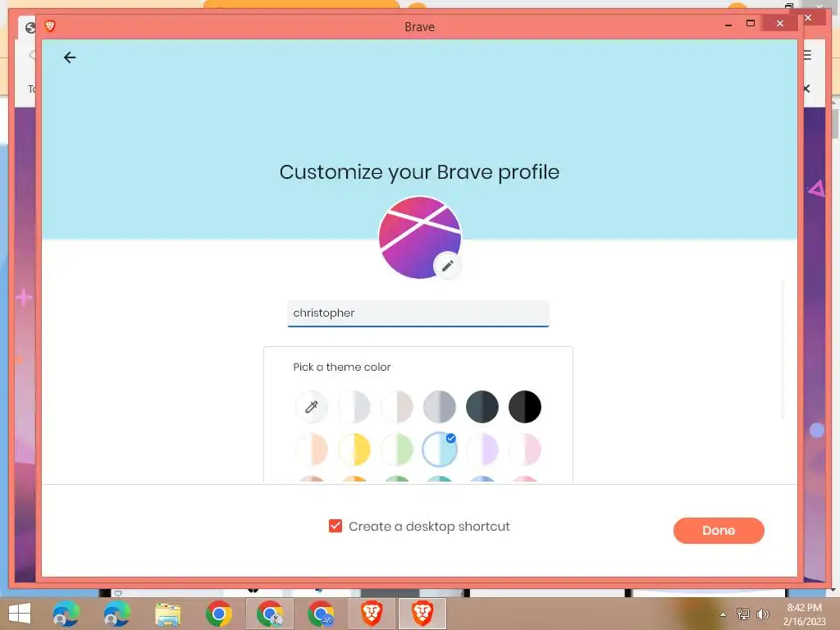Click the Done button
The width and height of the screenshot is (840, 630).
pos(719,531)
